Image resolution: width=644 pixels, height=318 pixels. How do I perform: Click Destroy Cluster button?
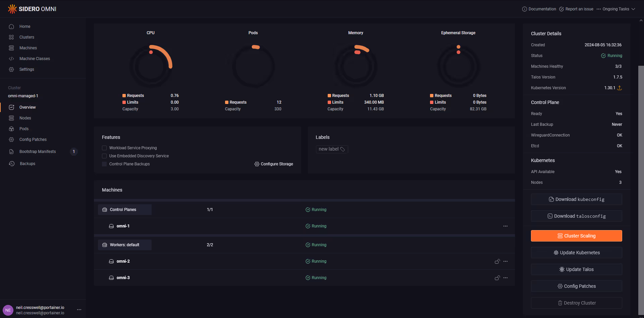coord(576,303)
